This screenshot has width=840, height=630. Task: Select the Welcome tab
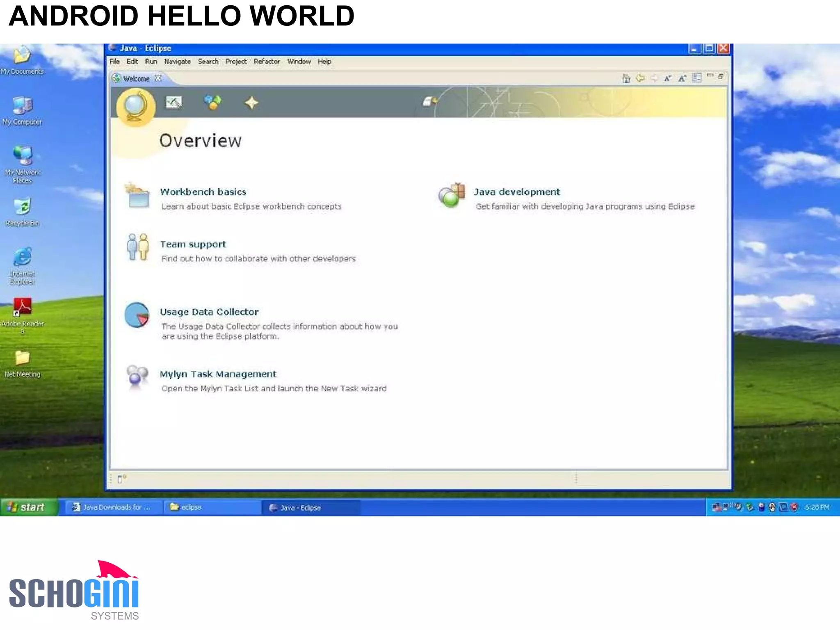point(136,78)
